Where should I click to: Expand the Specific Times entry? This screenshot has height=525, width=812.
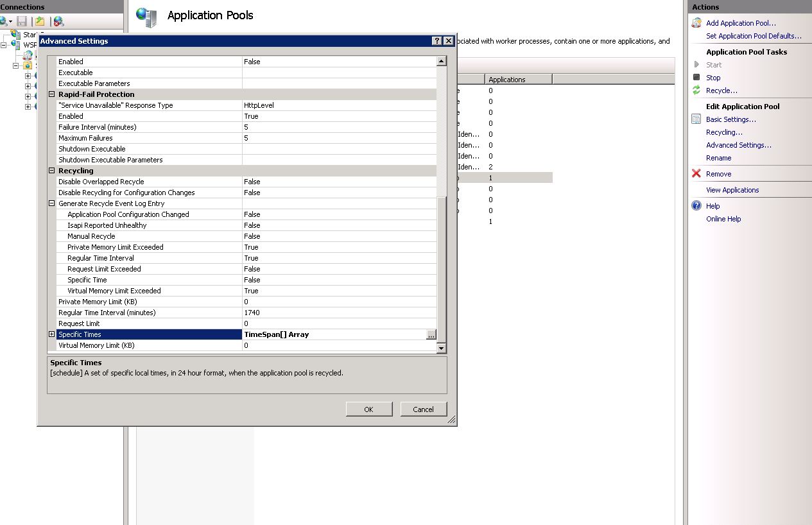pyautogui.click(x=51, y=334)
